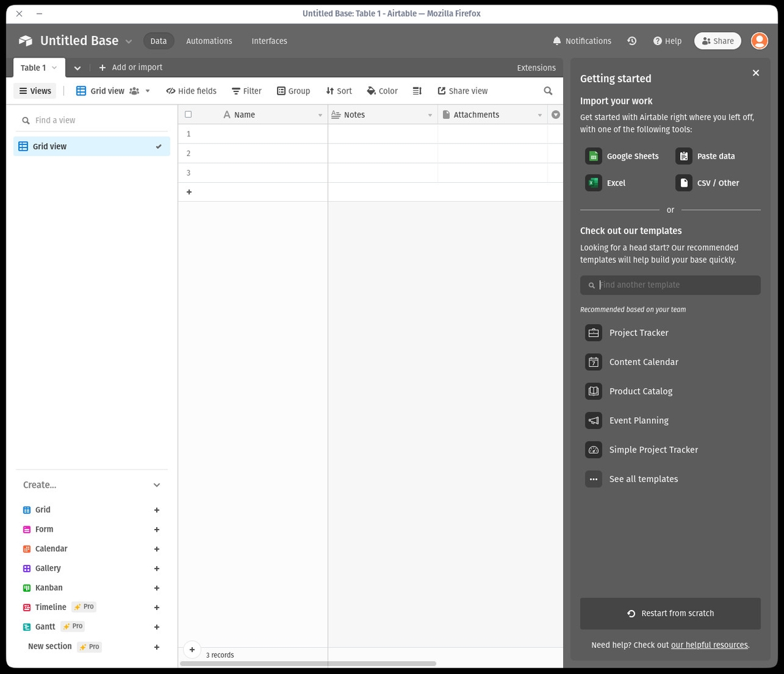
Task: Open the Interfaces tab
Action: pos(269,40)
